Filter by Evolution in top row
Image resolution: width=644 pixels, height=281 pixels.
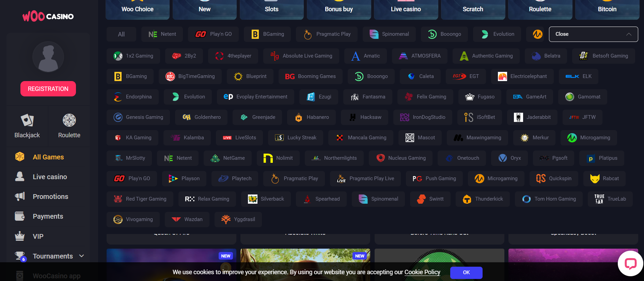pos(497,34)
